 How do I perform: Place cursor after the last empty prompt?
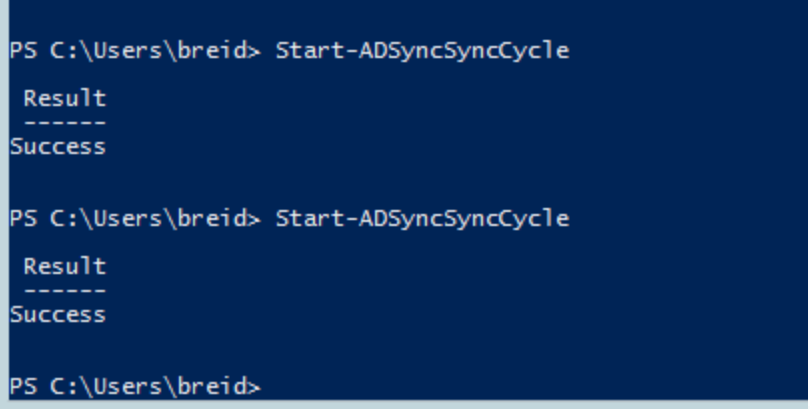click(x=271, y=387)
